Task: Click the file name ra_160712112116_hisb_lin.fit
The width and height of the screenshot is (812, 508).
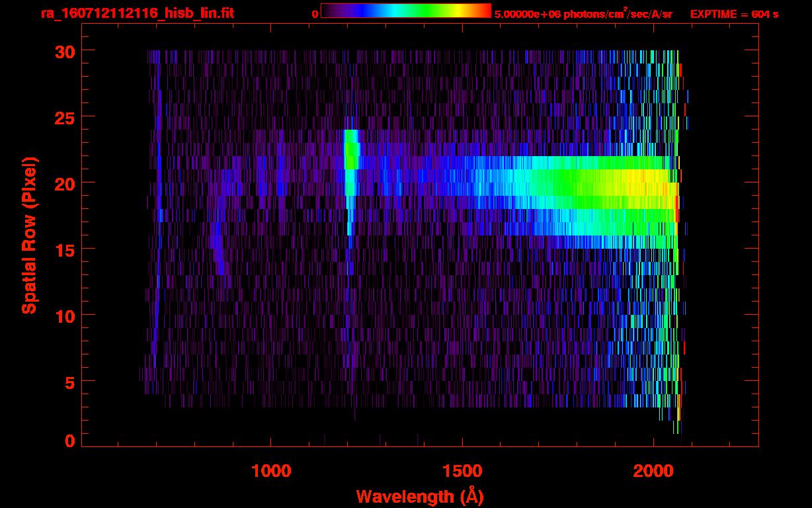Action: tap(137, 13)
